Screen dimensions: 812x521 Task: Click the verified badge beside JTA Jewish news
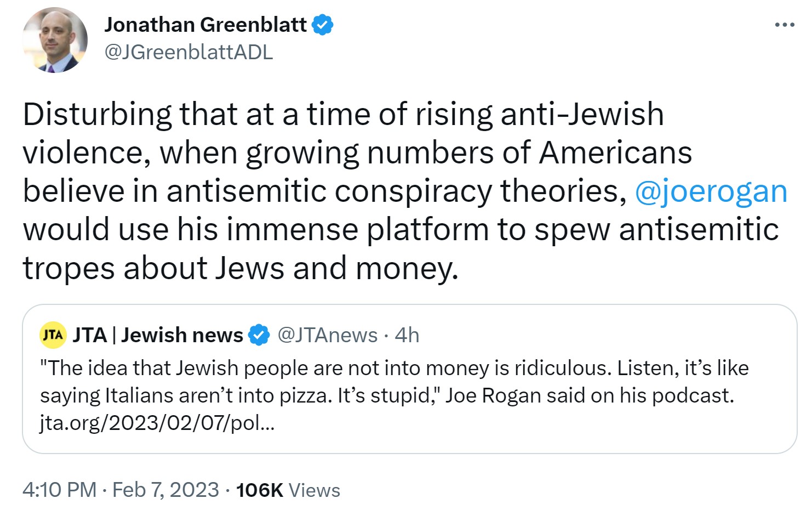pos(259,335)
